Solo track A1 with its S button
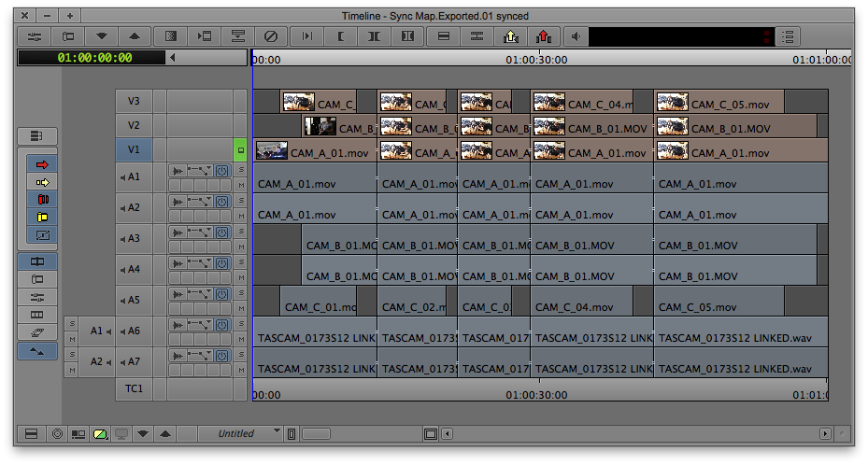 241,170
